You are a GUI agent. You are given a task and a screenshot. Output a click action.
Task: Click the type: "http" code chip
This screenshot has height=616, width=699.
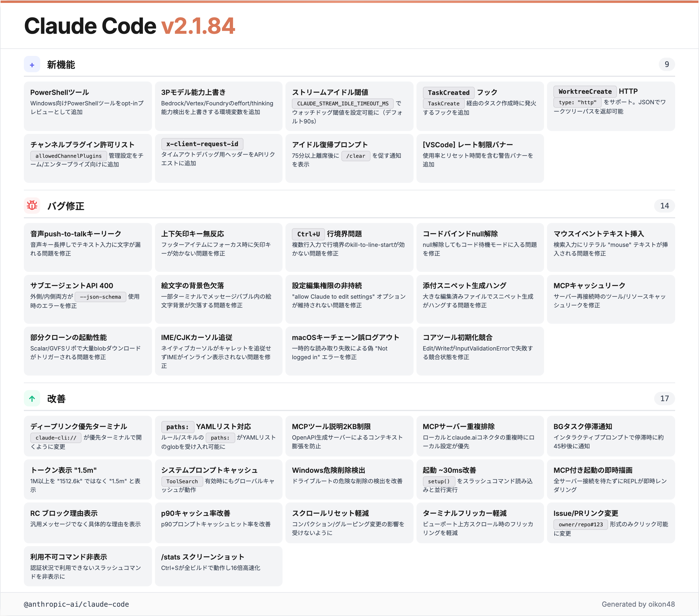click(x=577, y=102)
